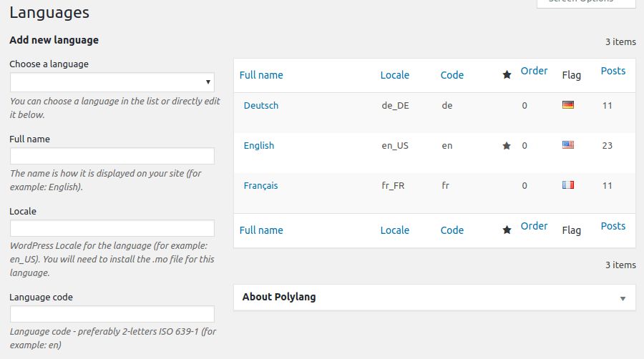Image resolution: width=644 pixels, height=359 pixels.
Task: Open the Screen Options tab
Action: click(585, 2)
